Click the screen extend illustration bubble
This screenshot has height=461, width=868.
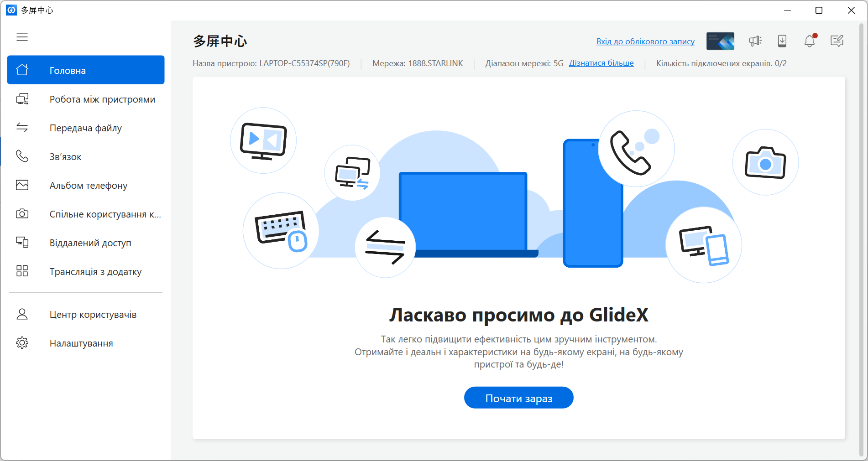(x=352, y=173)
